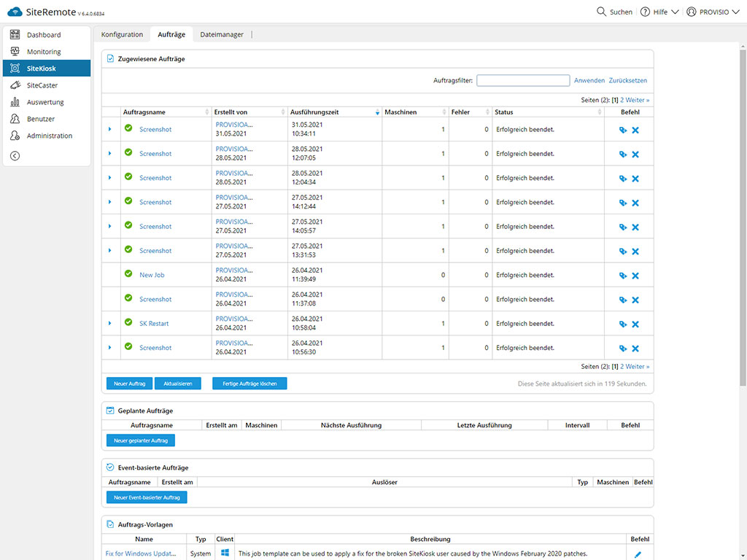This screenshot has width=747, height=560.
Task: Click the Neuer Auftrag button
Action: point(129,384)
